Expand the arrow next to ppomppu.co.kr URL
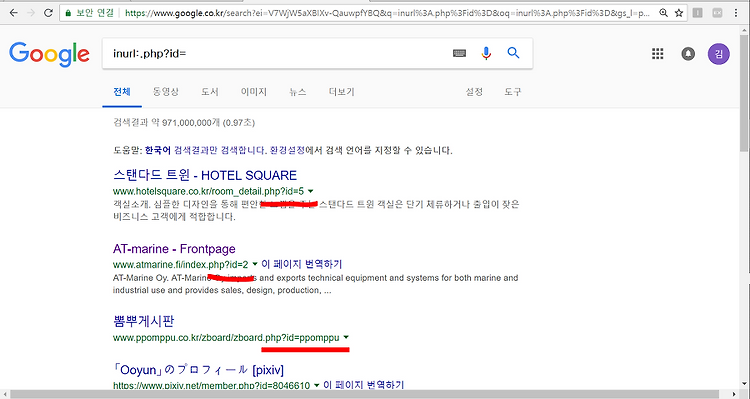Screen dimensions: 750x399 pos(346,337)
